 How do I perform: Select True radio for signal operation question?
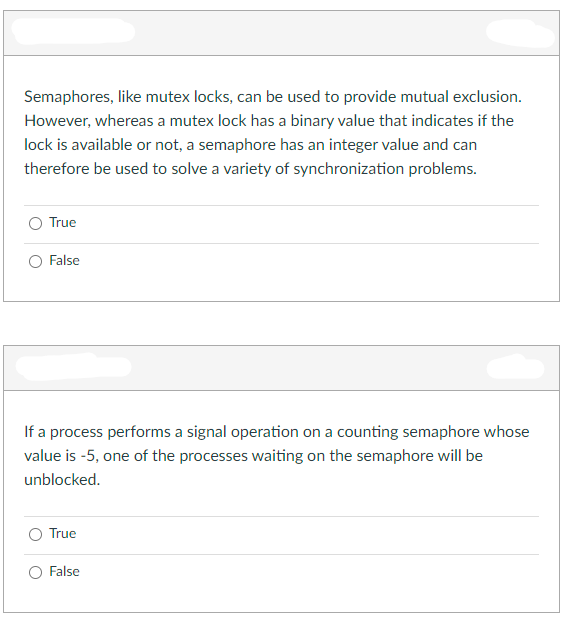(x=36, y=535)
